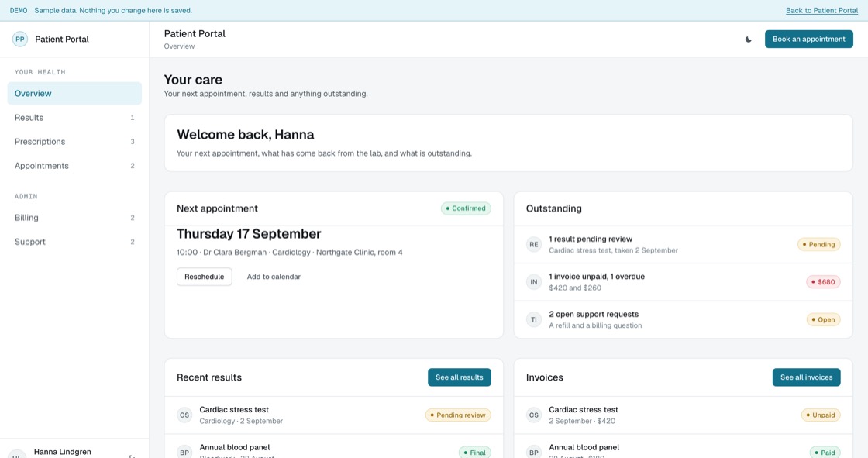868x458 pixels.
Task: Click 'Welcome back, Hanna' heading
Action: [x=245, y=135]
